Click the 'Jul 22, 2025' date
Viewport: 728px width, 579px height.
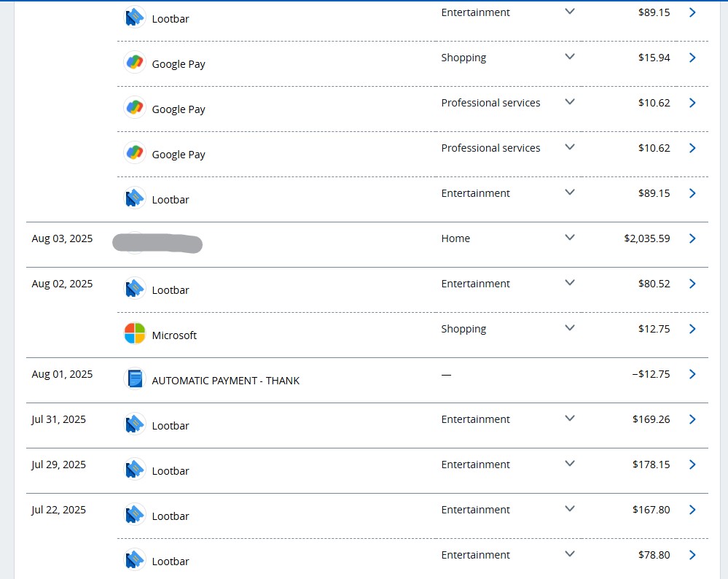[x=58, y=510]
